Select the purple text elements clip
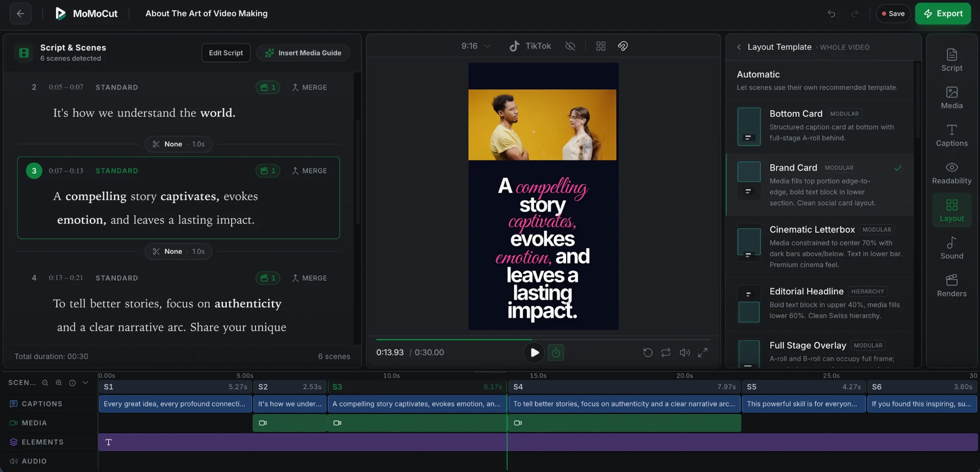This screenshot has height=472, width=980. (538, 442)
